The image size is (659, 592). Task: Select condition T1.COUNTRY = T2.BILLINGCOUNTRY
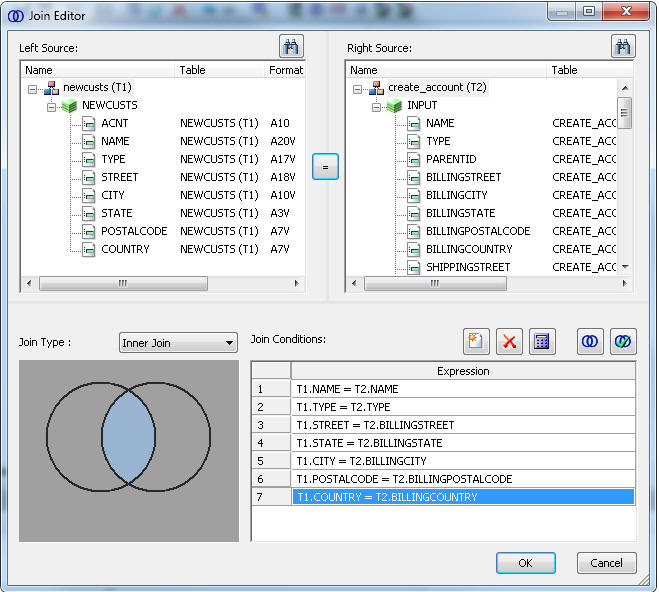coord(463,497)
